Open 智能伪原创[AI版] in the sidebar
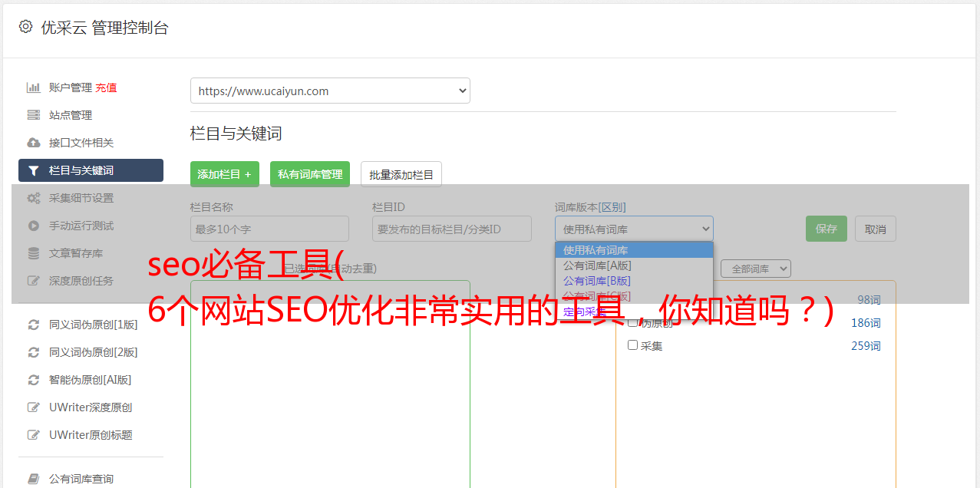This screenshot has width=980, height=488. 91,380
